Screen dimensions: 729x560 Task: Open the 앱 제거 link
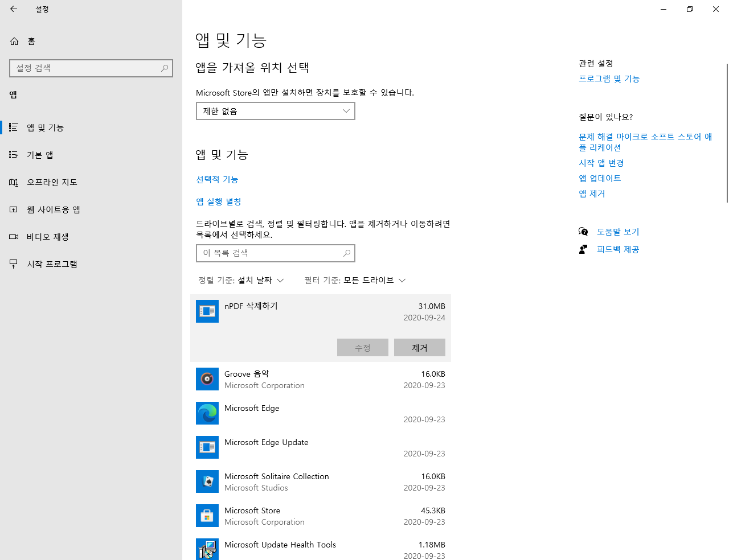point(592,193)
